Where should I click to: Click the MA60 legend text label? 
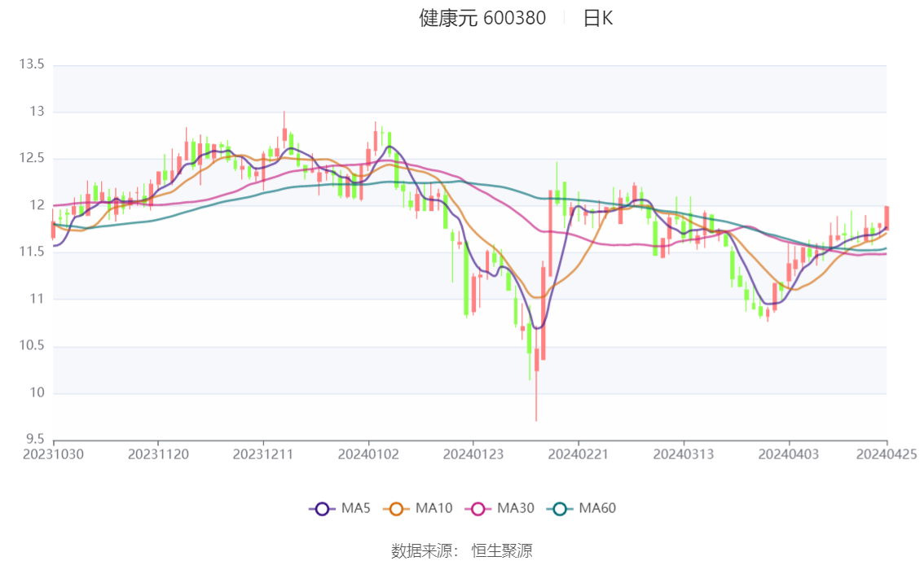pos(597,508)
